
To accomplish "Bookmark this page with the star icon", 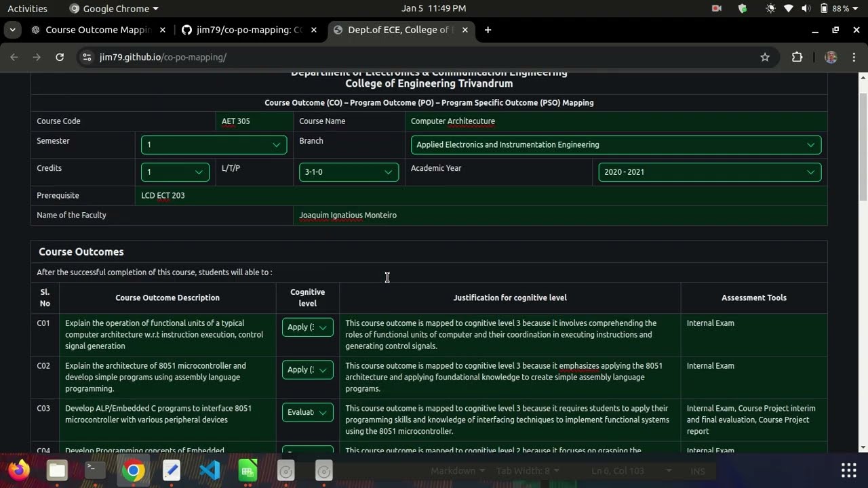I will point(765,57).
